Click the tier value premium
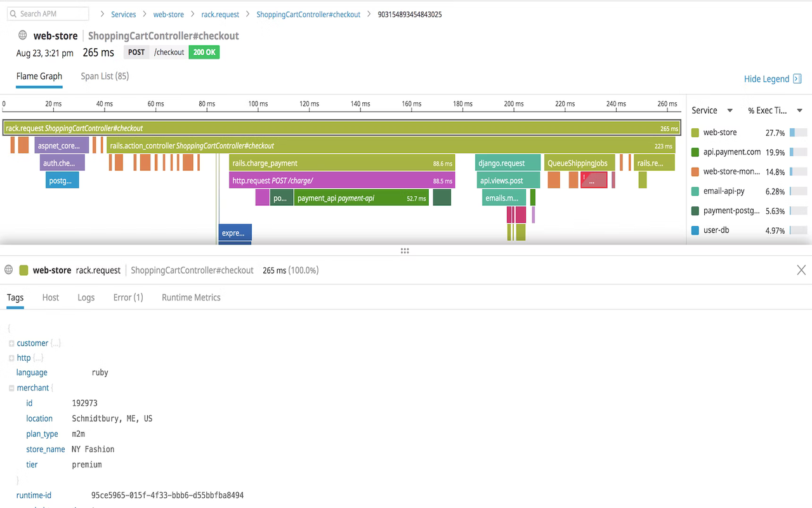This screenshot has width=812, height=508. (87, 464)
